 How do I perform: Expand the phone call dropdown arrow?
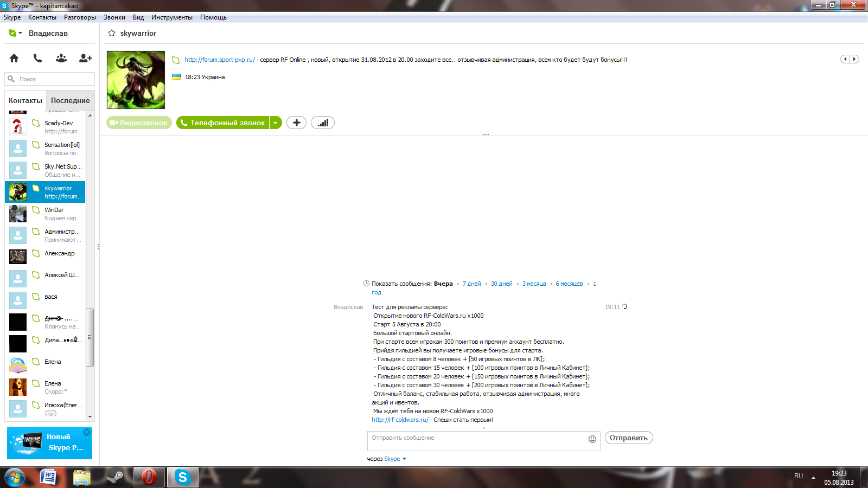tap(276, 123)
